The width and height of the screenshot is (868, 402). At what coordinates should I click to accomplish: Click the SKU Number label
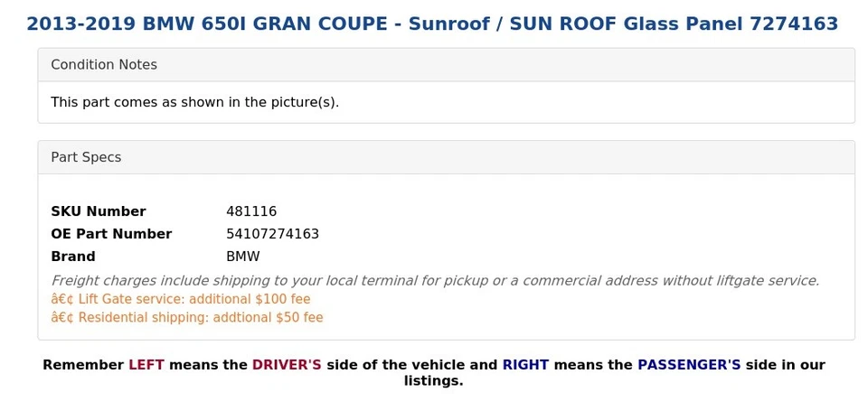(x=98, y=211)
